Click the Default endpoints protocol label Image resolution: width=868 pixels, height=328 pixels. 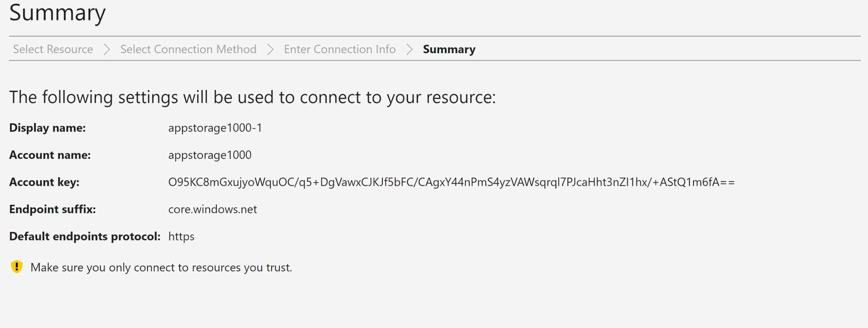[85, 237]
